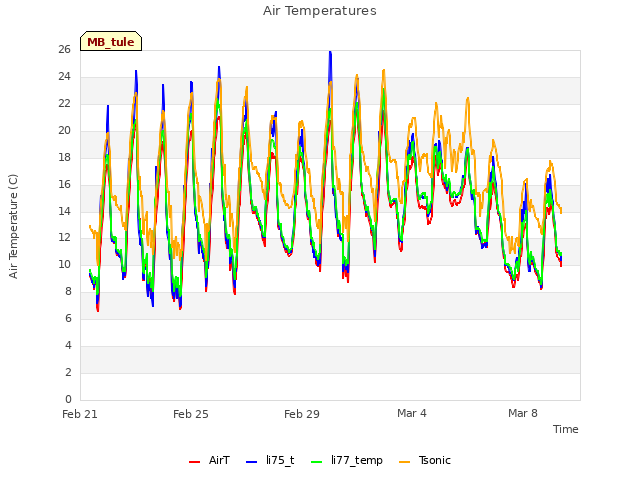Toggle the AirT series legend label
Screen dimensions: 640x480
point(219,460)
